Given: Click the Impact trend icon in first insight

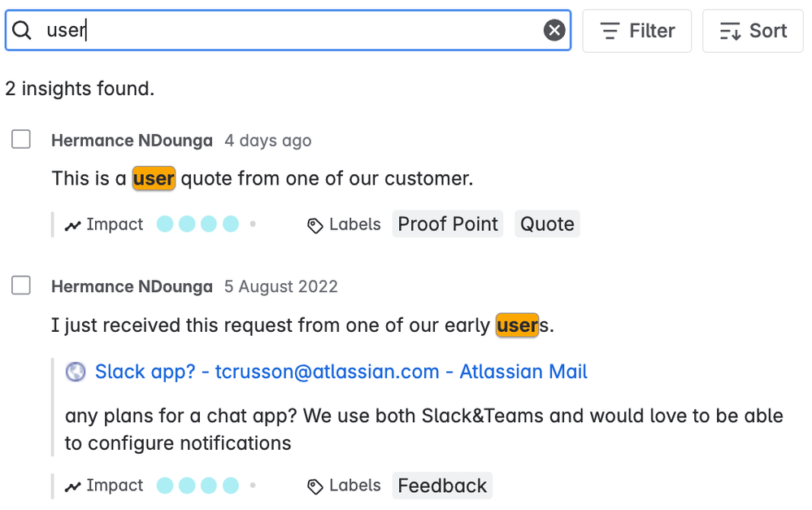Looking at the screenshot, I should point(72,225).
